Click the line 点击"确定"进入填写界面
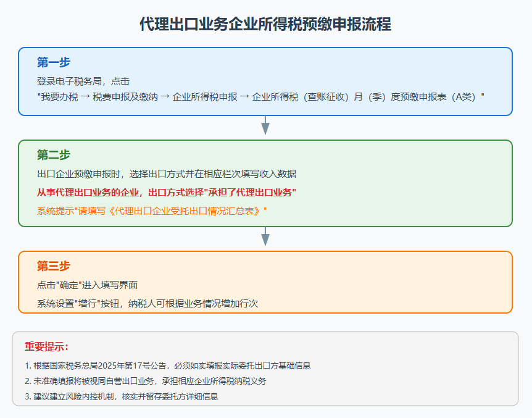Screen dimensions: 532x418 [x=87, y=285]
